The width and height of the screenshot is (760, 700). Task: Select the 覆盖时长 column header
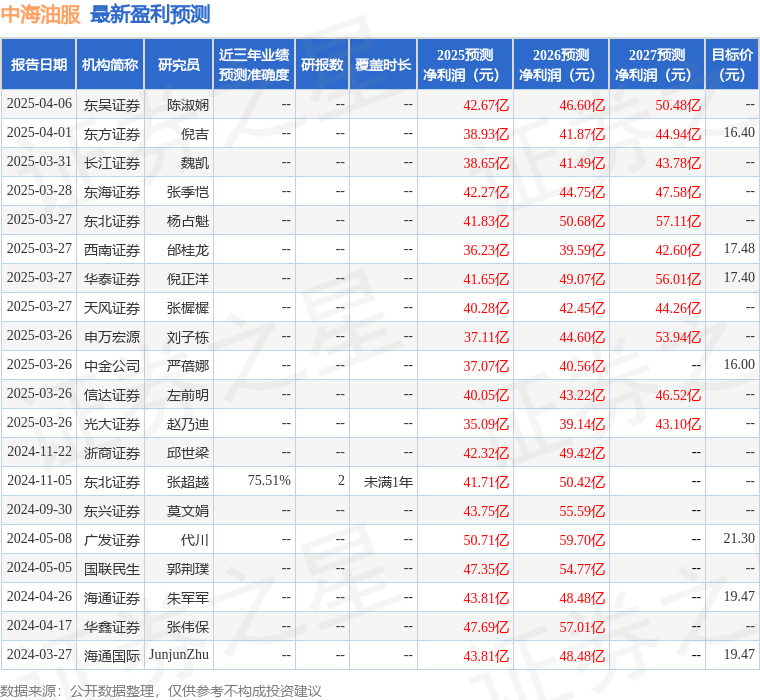(x=383, y=64)
